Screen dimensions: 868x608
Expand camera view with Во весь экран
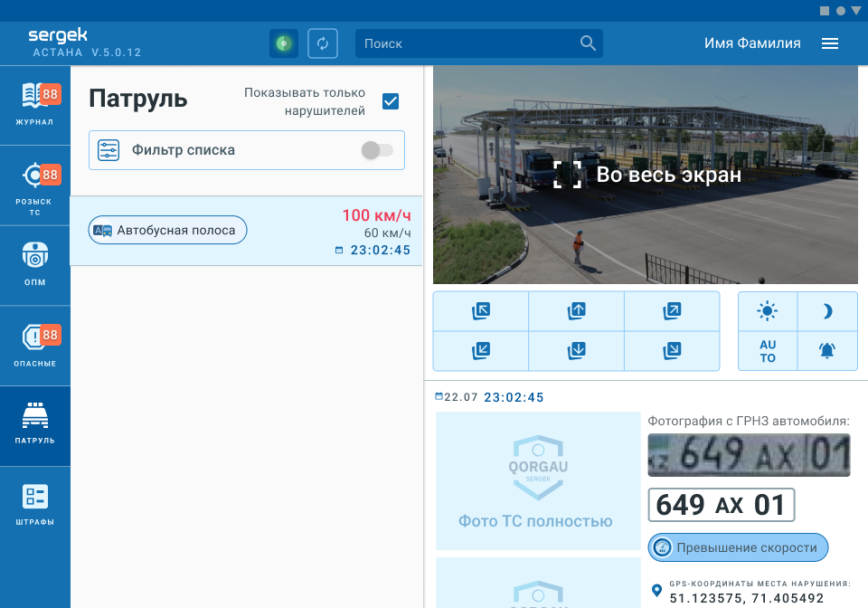coord(646,175)
